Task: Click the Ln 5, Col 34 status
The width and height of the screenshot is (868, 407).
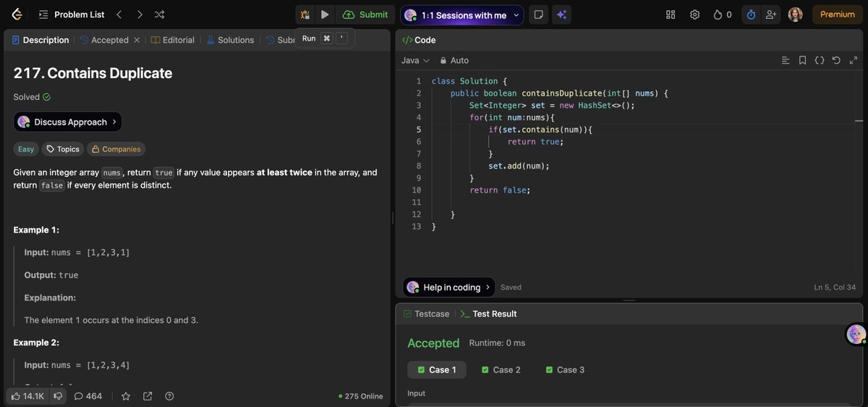Action: tap(835, 288)
